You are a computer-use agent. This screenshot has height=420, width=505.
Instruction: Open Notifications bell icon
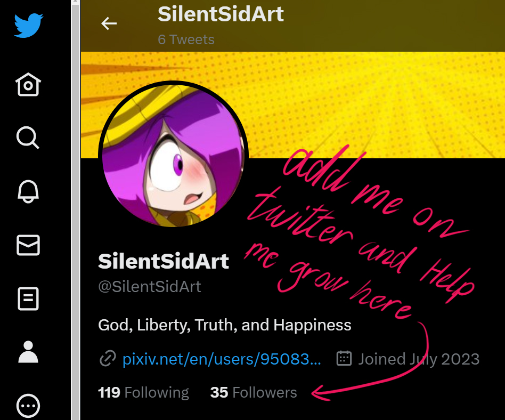(x=28, y=191)
